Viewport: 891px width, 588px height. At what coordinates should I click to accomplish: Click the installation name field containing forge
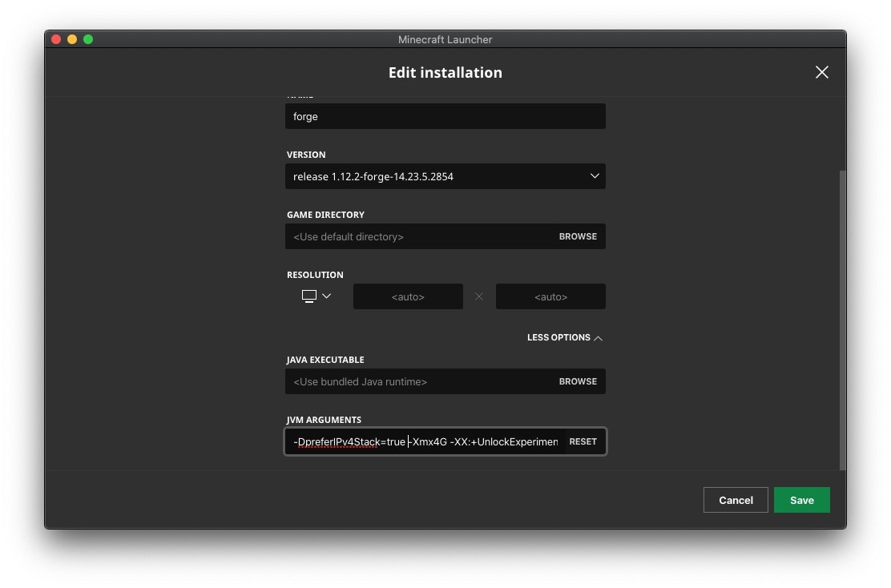(x=445, y=116)
